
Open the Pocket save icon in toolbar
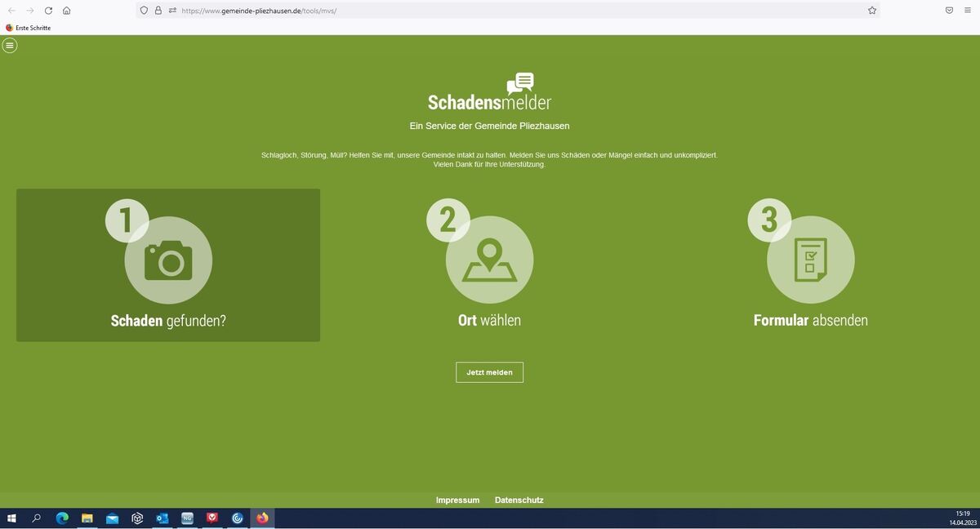click(949, 11)
